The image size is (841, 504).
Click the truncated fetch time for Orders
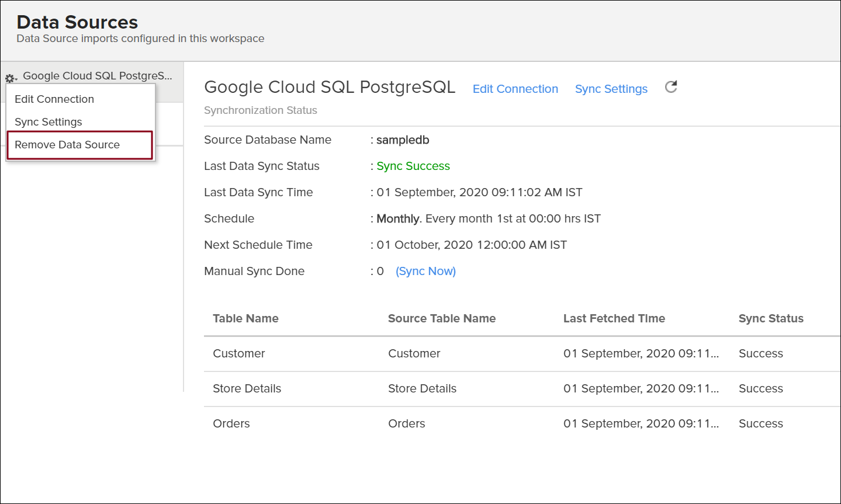coord(640,423)
